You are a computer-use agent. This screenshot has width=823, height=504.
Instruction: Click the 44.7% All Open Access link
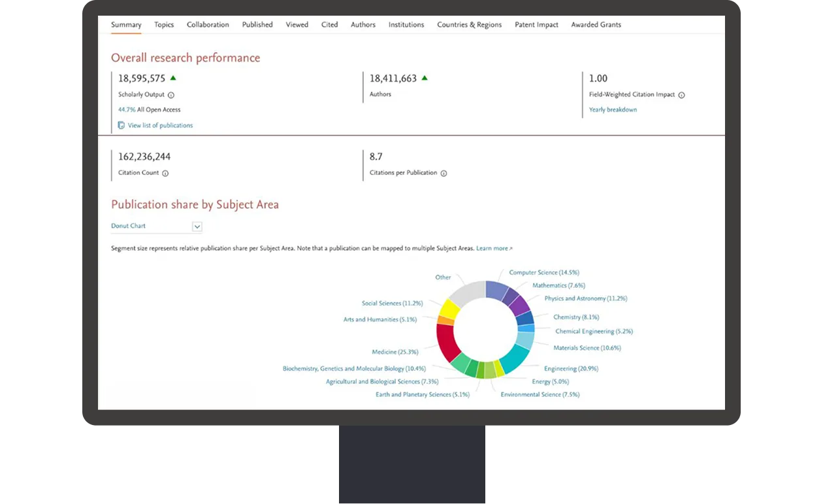[x=150, y=110]
